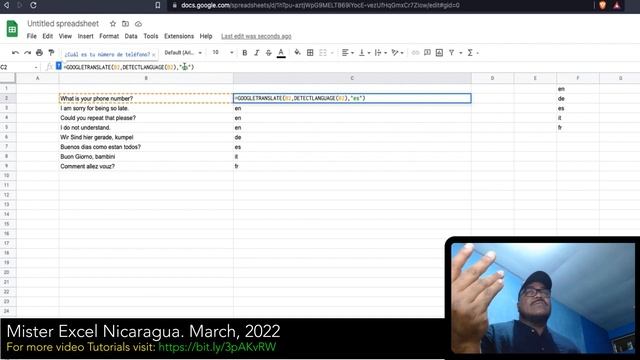Open the File menu

(31, 36)
